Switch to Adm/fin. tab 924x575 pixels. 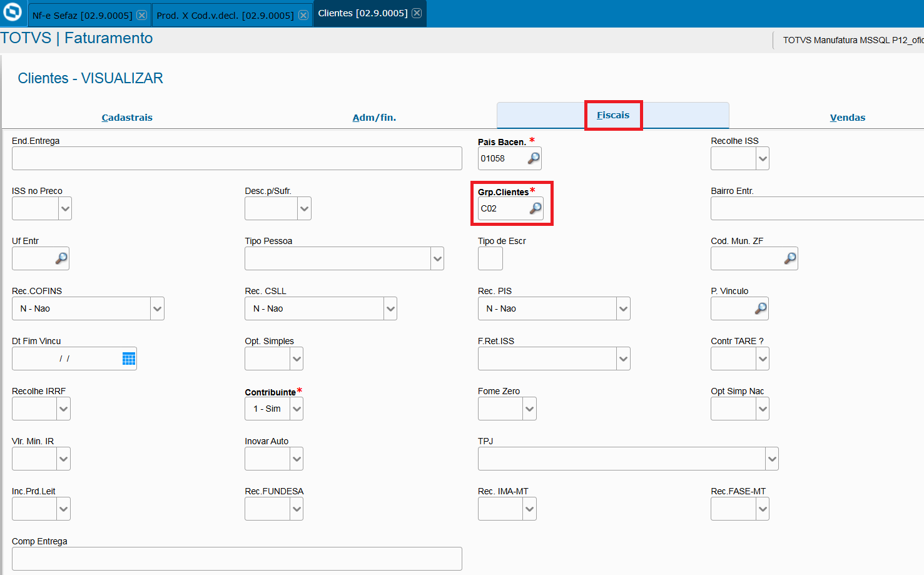pos(374,118)
